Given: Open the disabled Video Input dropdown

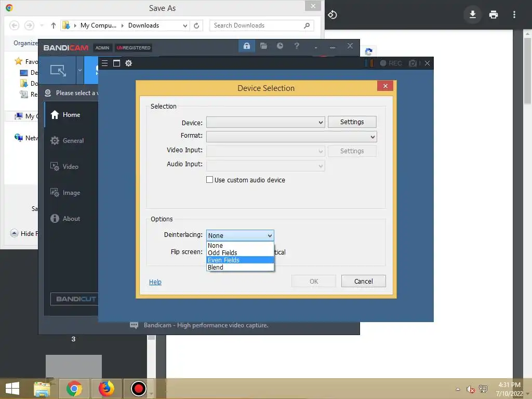Looking at the screenshot, I should pos(265,151).
